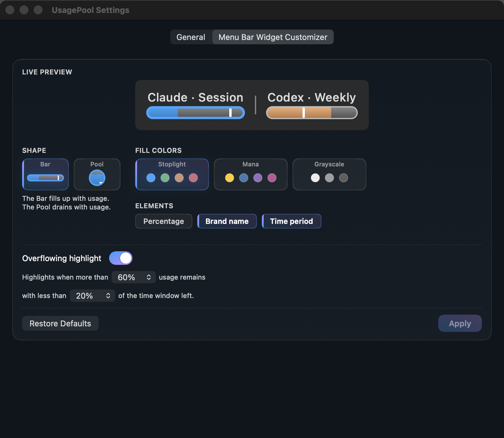This screenshot has width=504, height=438.
Task: Choose the Grayscale fill colors card
Action: pos(329,174)
